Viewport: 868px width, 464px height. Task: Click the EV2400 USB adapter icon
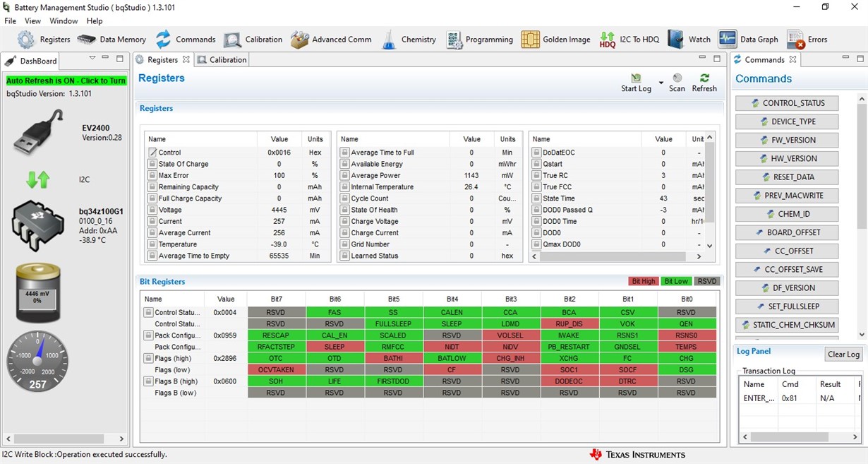[x=38, y=132]
